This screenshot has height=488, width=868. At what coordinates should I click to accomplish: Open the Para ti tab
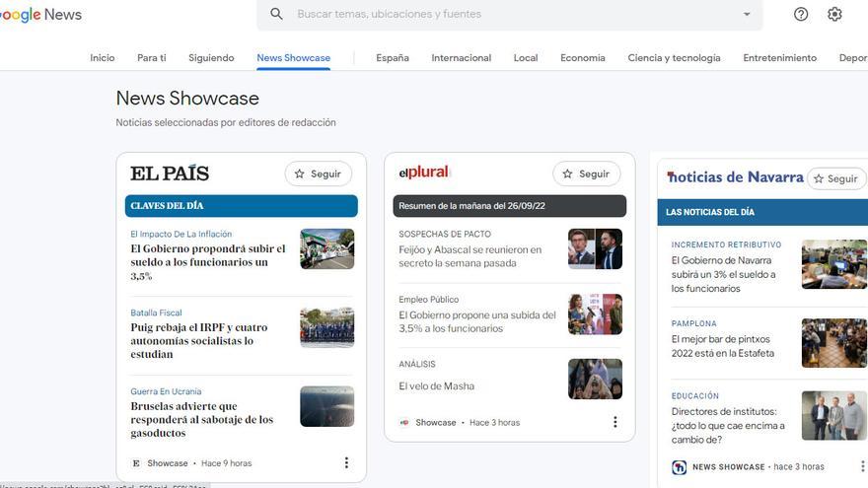[x=152, y=57]
